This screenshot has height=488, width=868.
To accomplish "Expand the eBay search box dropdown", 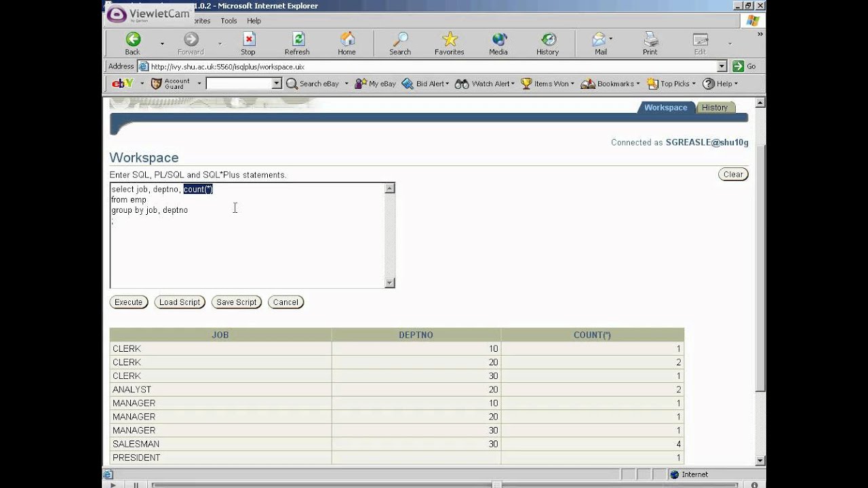I will click(x=277, y=83).
